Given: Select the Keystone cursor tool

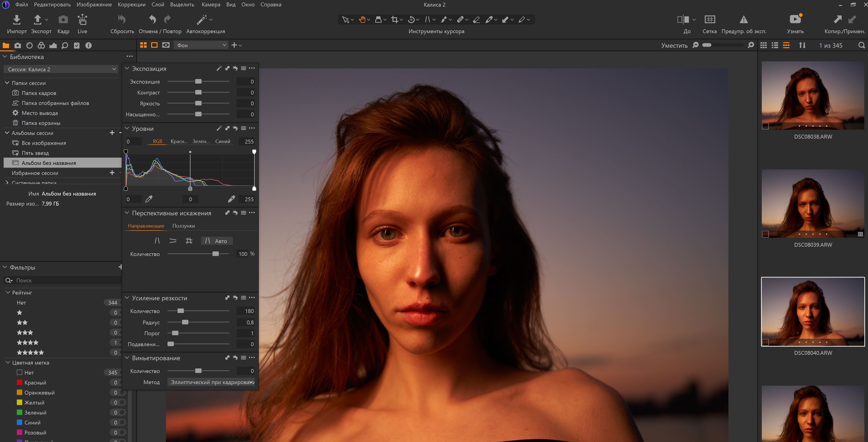Looking at the screenshot, I should [428, 20].
